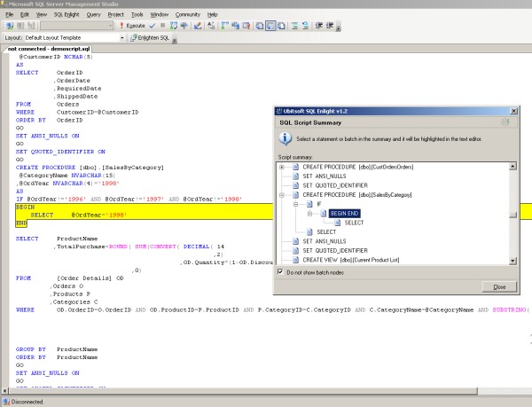Click script summary scrollbar down arrow
This screenshot has width=532, height=407.
(513, 261)
